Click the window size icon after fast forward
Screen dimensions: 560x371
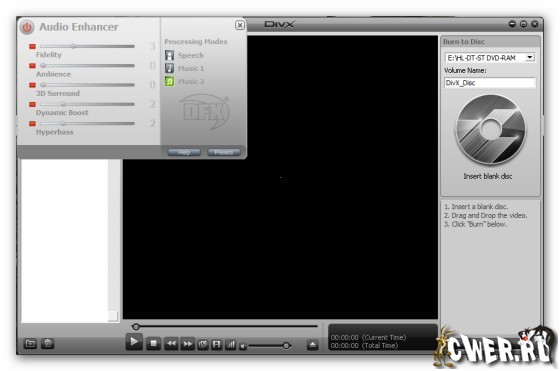click(202, 344)
